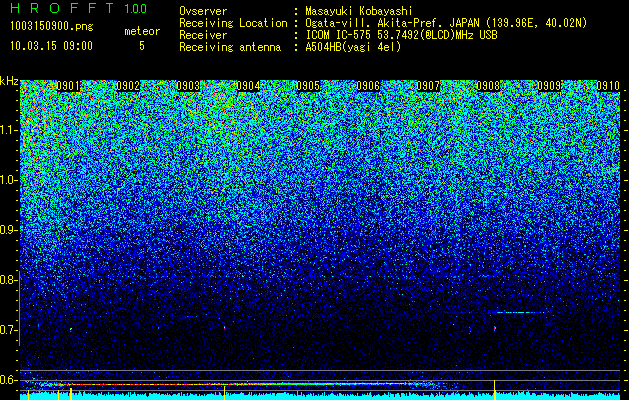This screenshot has height=400, width=629.
Task: Select the A504HB(yagi 4el) antenna text
Action: [353, 47]
